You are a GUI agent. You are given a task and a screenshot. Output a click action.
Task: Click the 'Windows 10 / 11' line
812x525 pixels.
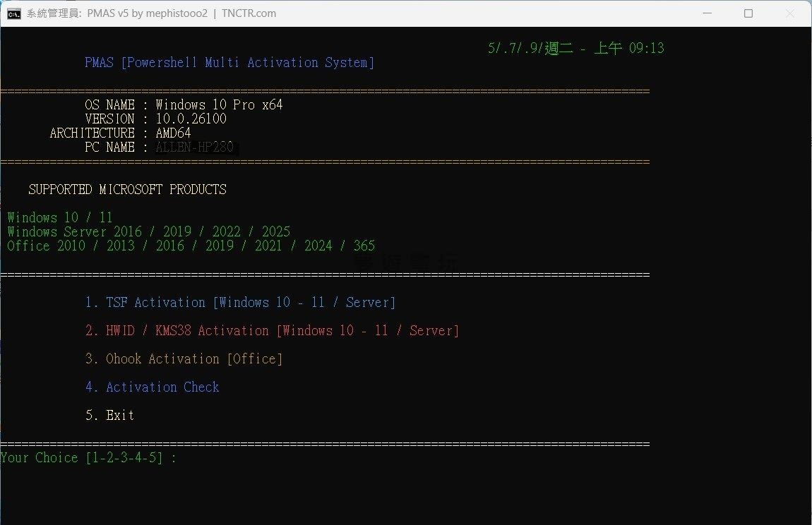[59, 217]
